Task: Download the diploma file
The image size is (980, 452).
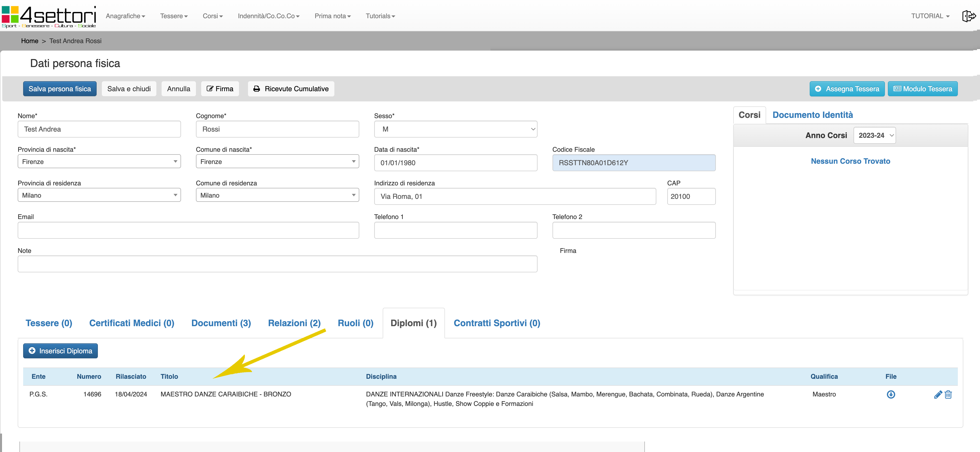Action: (x=891, y=394)
